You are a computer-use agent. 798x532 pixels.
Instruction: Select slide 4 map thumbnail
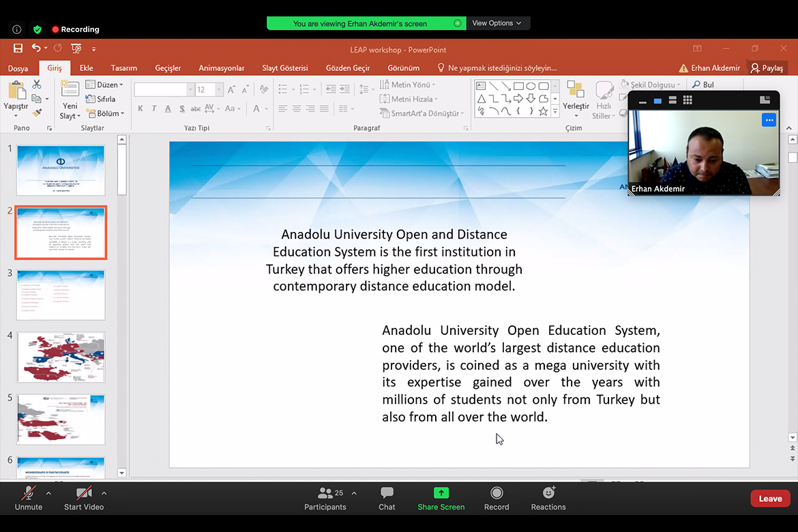pyautogui.click(x=61, y=357)
